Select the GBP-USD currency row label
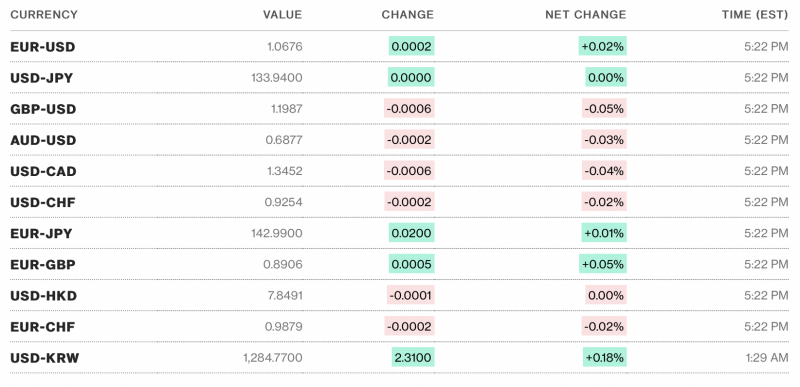This screenshot has width=800, height=387. point(43,109)
